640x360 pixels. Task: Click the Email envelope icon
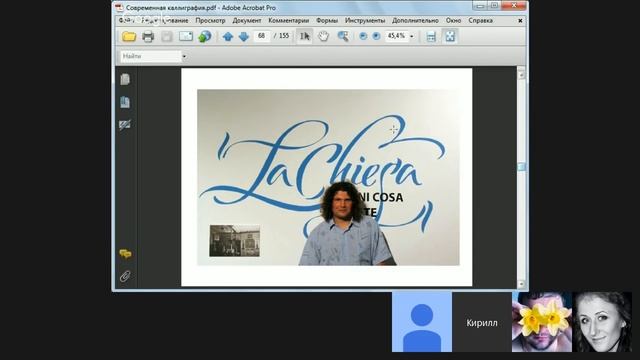tap(186, 36)
